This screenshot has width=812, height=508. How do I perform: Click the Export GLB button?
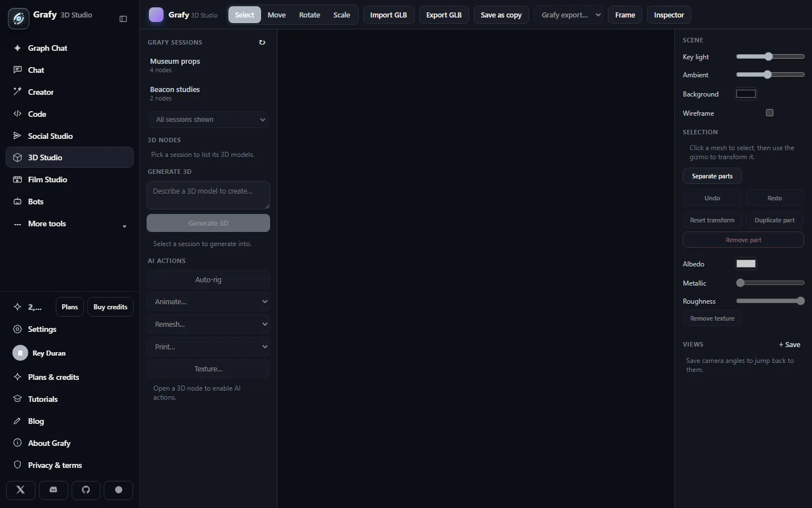(444, 15)
